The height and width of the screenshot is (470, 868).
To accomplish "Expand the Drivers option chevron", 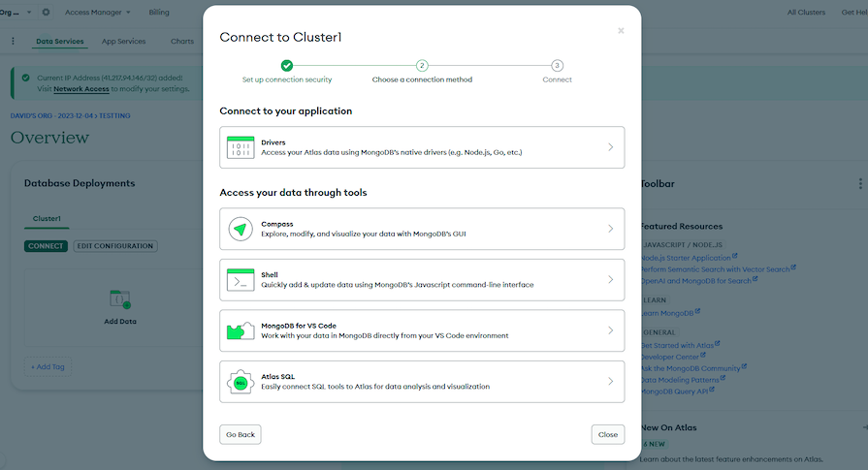I will click(x=610, y=147).
